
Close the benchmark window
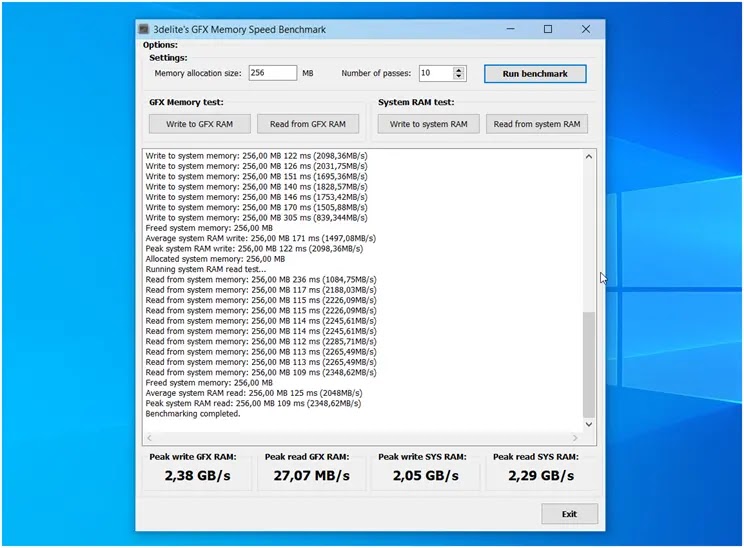click(586, 29)
